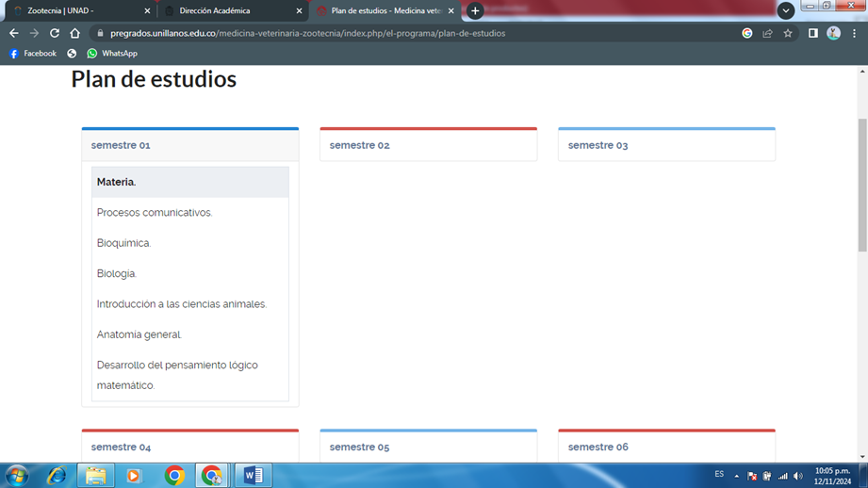
Task: Open the Chrome three-dot menu
Action: (854, 33)
